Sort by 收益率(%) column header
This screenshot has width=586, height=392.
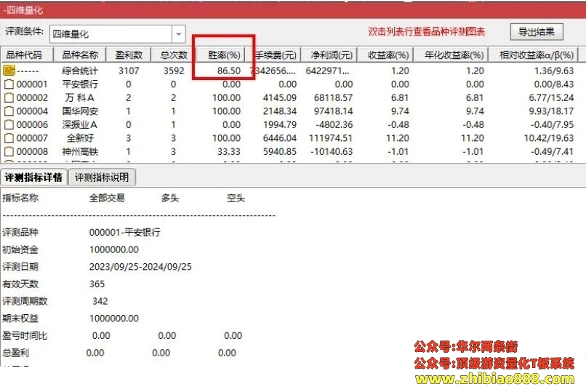(x=385, y=55)
